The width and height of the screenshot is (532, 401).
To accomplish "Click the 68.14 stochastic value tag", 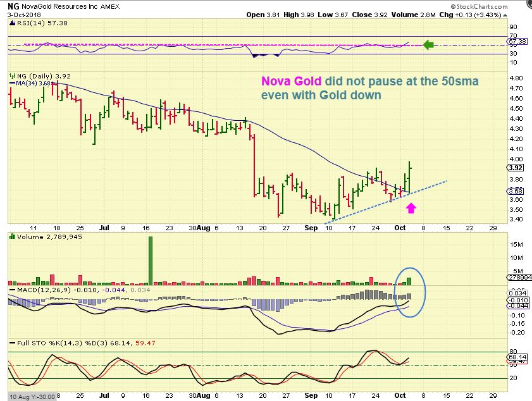I will pos(517,357).
